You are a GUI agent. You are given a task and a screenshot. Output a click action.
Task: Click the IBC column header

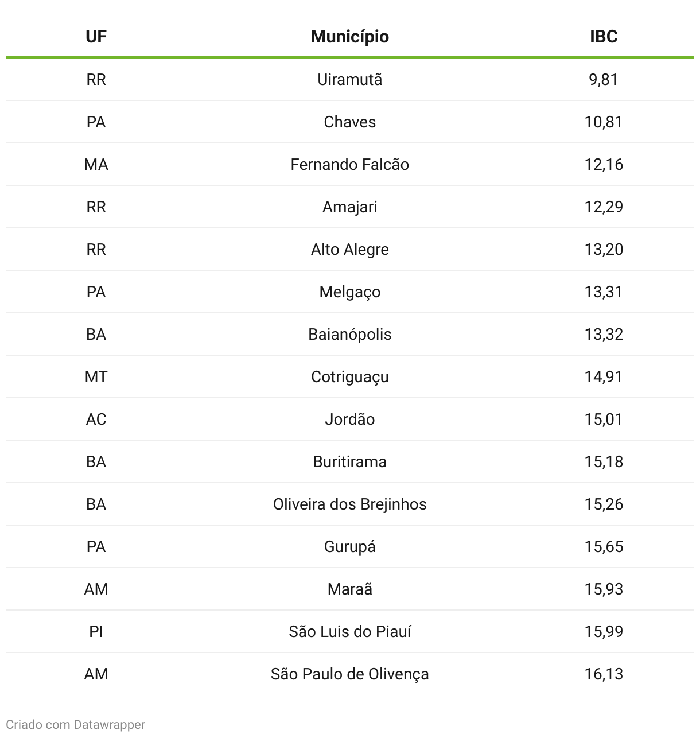604,37
